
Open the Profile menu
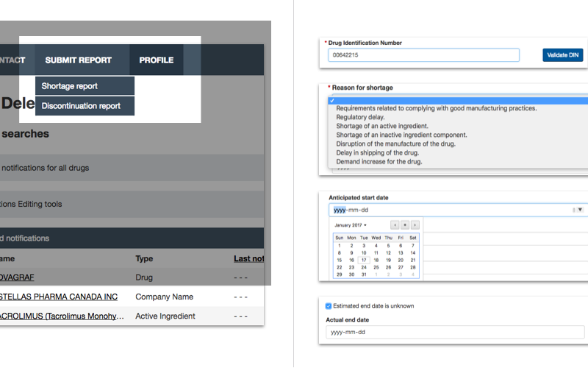pyautogui.click(x=157, y=60)
